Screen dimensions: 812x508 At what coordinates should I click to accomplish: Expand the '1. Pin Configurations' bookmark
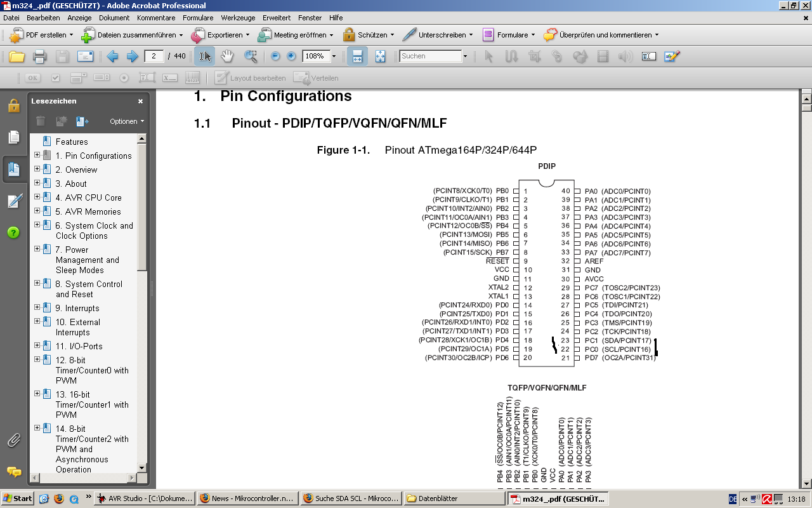(x=37, y=155)
